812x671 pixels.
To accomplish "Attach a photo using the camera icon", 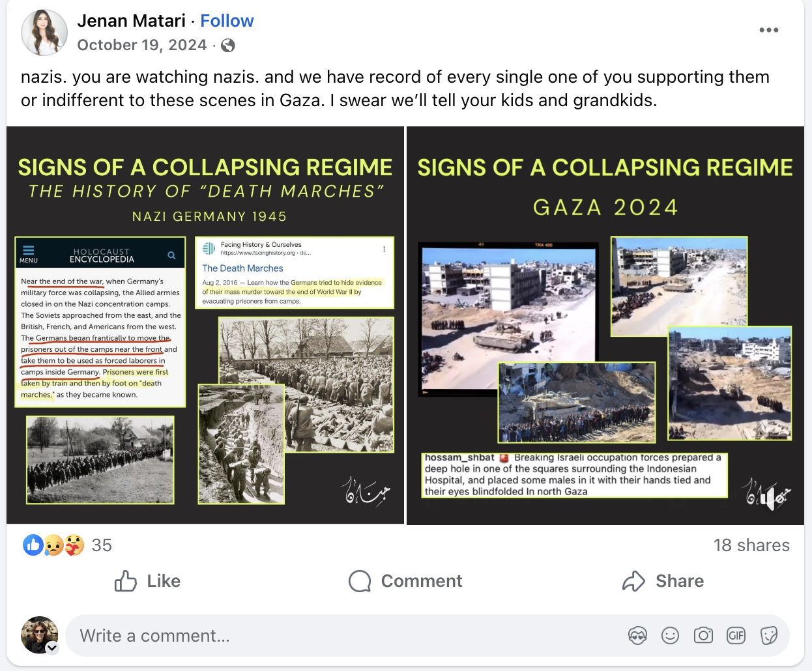I will (x=703, y=635).
